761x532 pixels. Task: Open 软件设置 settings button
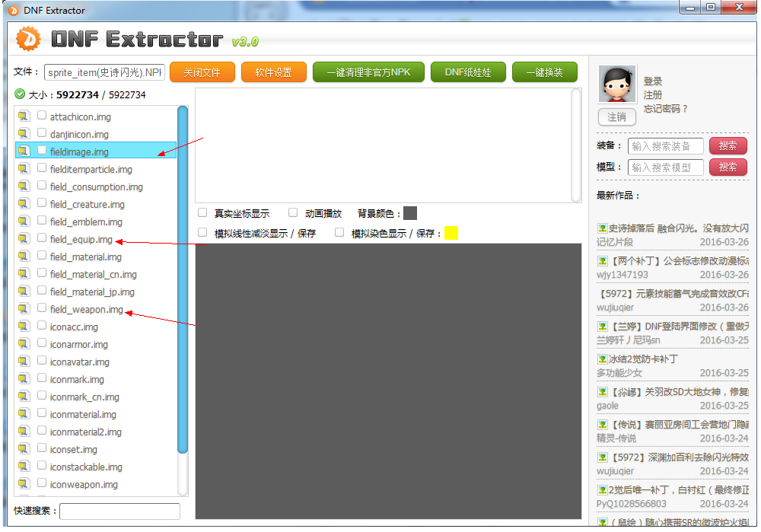(273, 72)
